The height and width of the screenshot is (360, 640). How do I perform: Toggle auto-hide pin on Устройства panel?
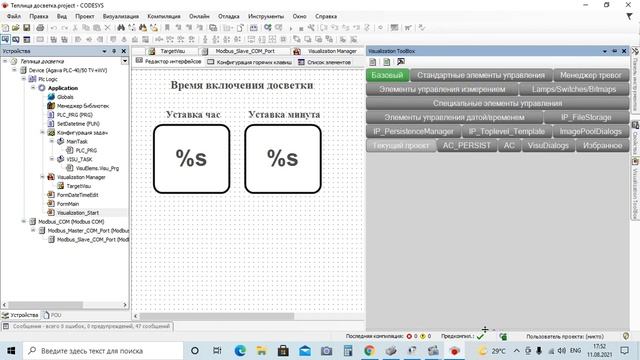tap(114, 51)
